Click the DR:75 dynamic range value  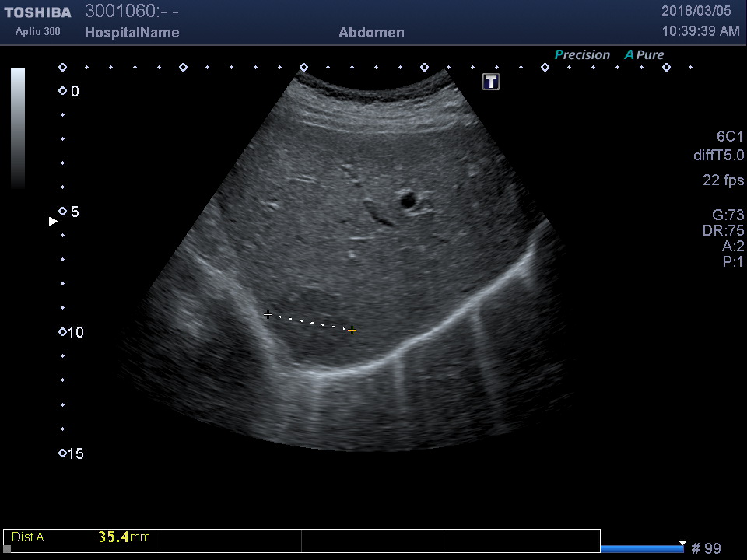click(723, 231)
